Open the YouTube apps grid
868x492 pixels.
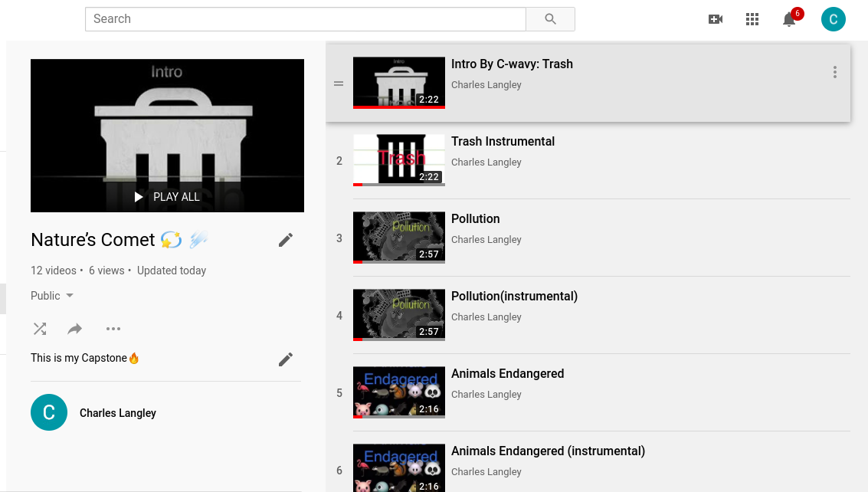click(752, 19)
